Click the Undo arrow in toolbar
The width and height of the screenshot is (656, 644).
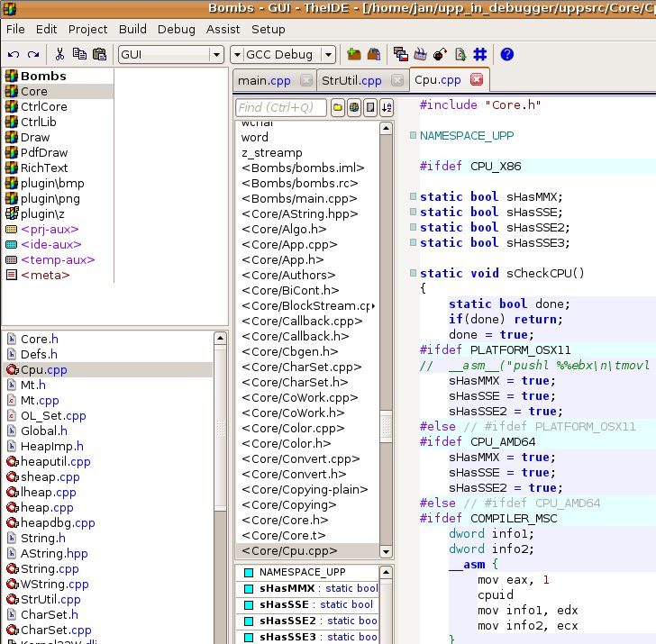tap(13, 55)
